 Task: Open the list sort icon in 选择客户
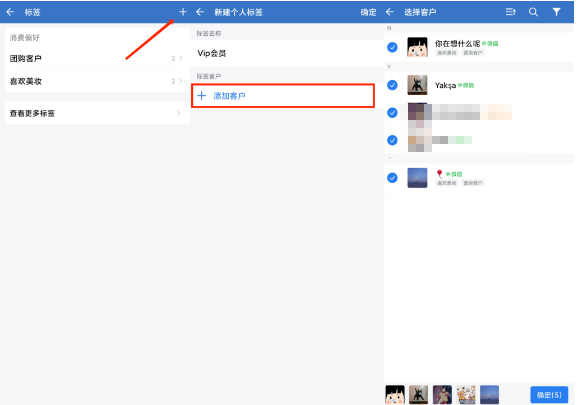(511, 12)
